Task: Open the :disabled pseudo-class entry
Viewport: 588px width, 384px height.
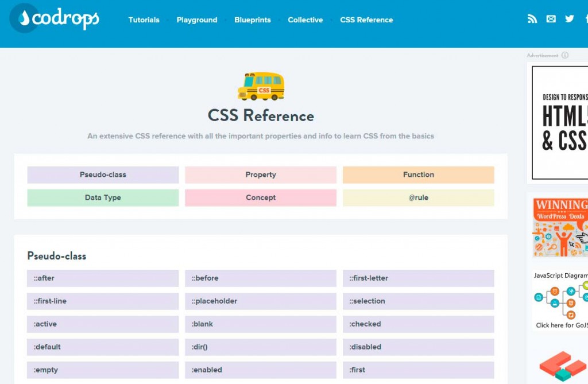Action: pyautogui.click(x=418, y=347)
